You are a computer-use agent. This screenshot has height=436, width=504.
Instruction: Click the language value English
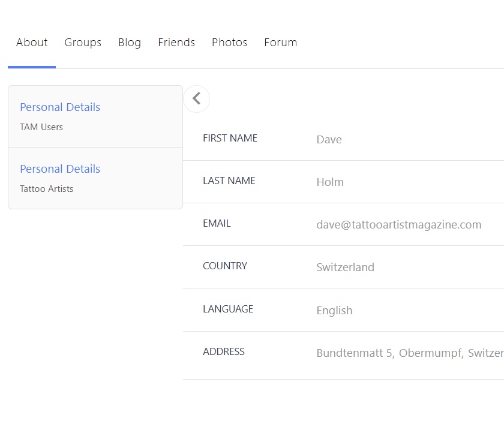coord(334,311)
